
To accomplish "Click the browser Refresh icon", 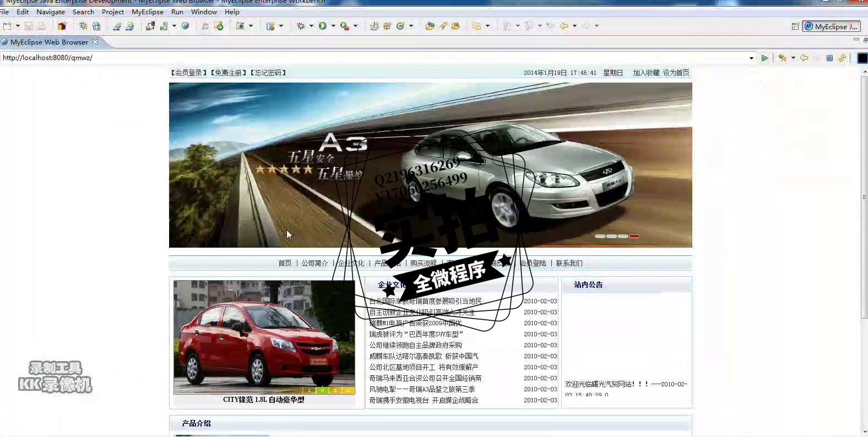I will [x=842, y=58].
